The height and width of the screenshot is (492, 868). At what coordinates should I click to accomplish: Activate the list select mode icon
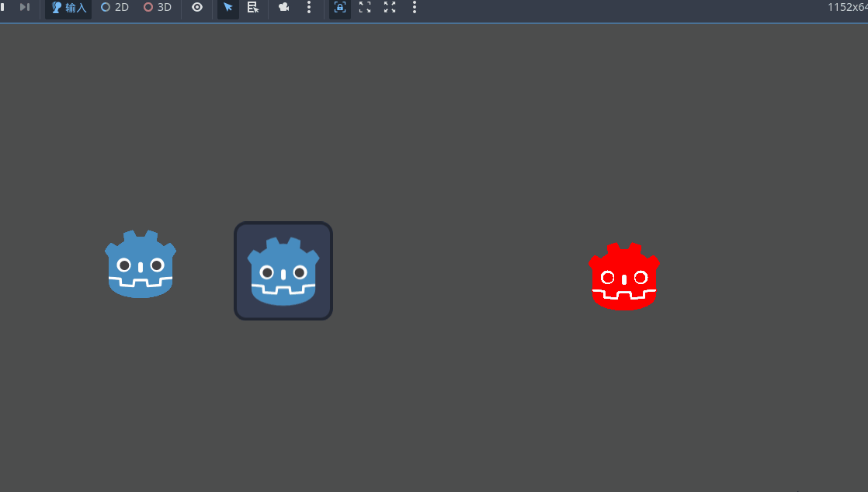(253, 7)
